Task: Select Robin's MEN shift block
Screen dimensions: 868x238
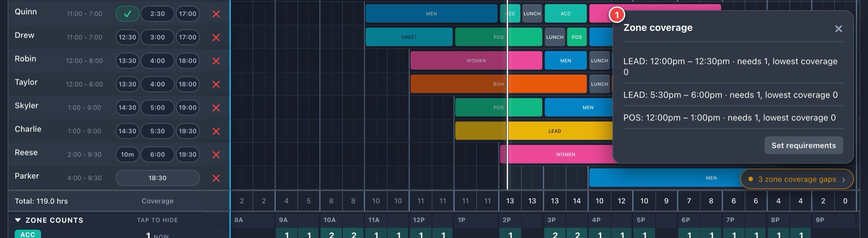Action: pyautogui.click(x=566, y=61)
